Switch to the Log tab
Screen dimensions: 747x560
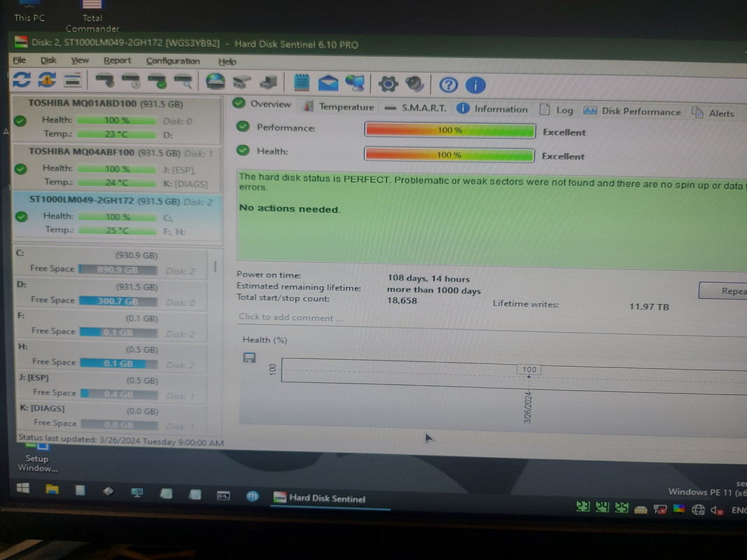tap(556, 111)
